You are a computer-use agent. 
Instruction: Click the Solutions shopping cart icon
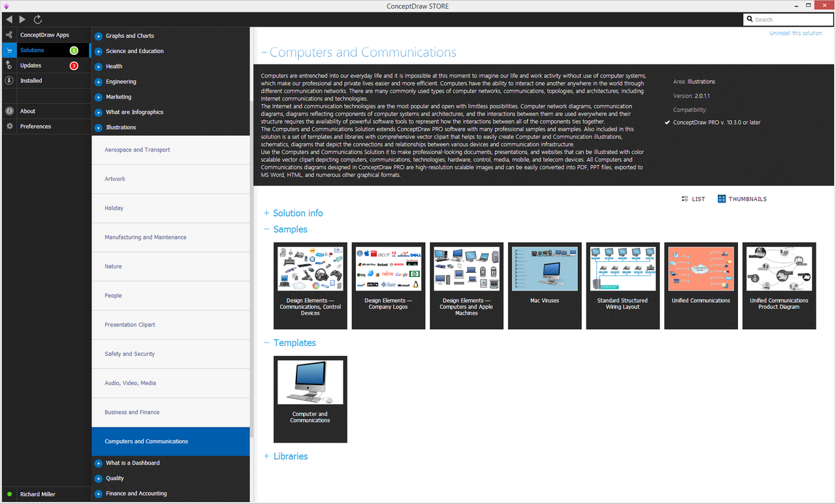[x=9, y=50]
